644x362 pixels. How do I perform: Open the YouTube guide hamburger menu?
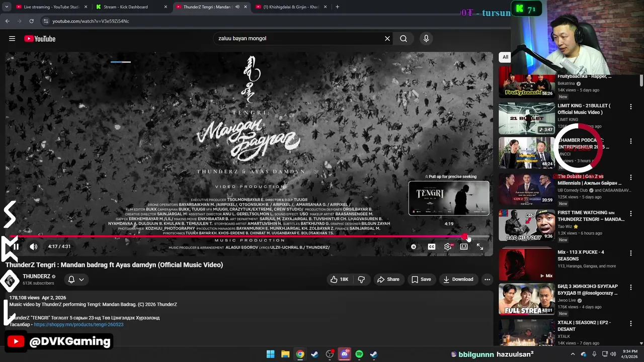pos(12,39)
